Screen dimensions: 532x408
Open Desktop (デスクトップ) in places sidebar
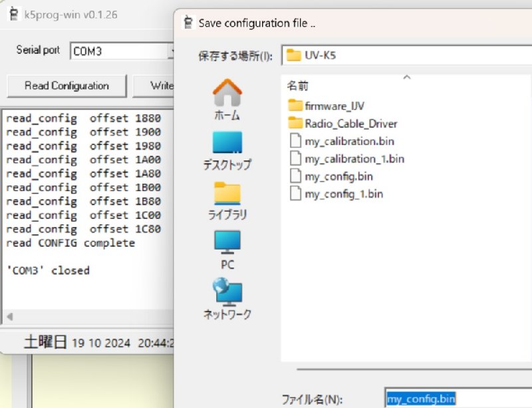[x=227, y=151]
